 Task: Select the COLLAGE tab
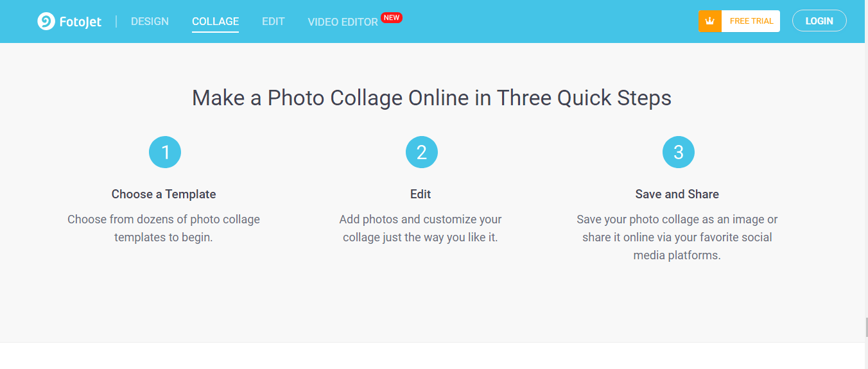coord(215,21)
